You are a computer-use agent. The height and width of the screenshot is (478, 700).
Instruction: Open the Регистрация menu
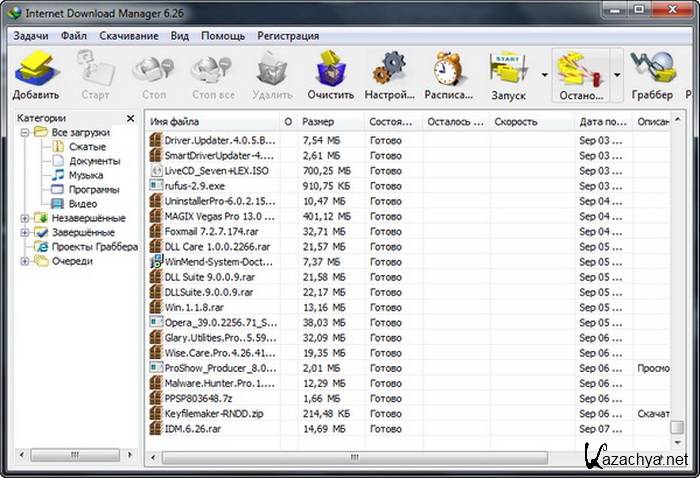[x=288, y=35]
